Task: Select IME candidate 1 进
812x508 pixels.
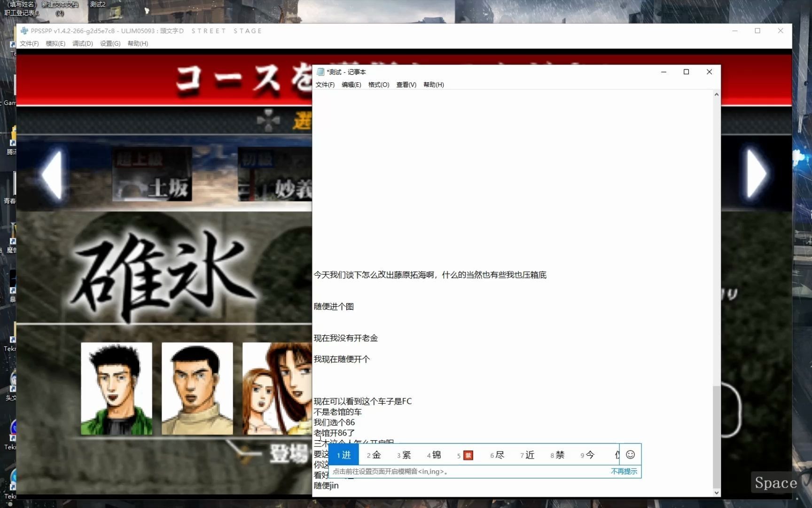Action: 344,455
